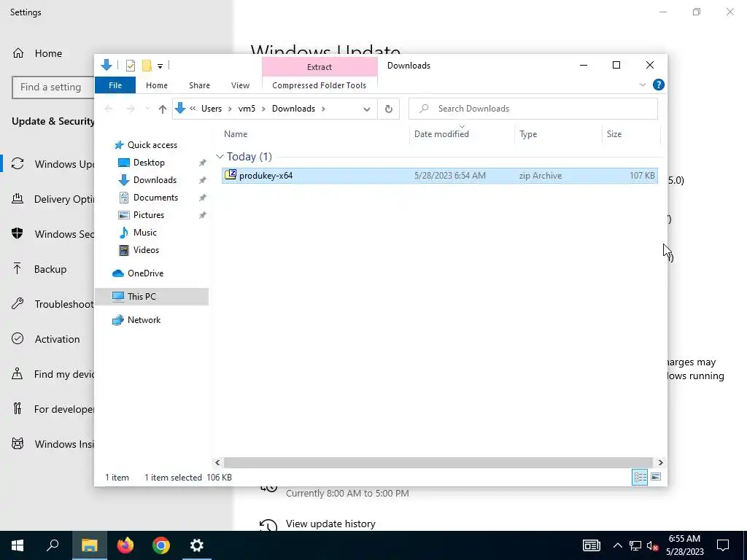This screenshot has width=747, height=560.
Task: Open Firefox from the taskbar
Action: pyautogui.click(x=125, y=545)
